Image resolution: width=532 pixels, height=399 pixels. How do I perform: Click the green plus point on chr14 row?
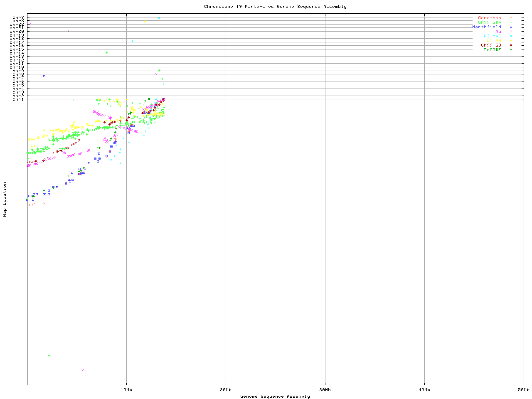click(107, 52)
